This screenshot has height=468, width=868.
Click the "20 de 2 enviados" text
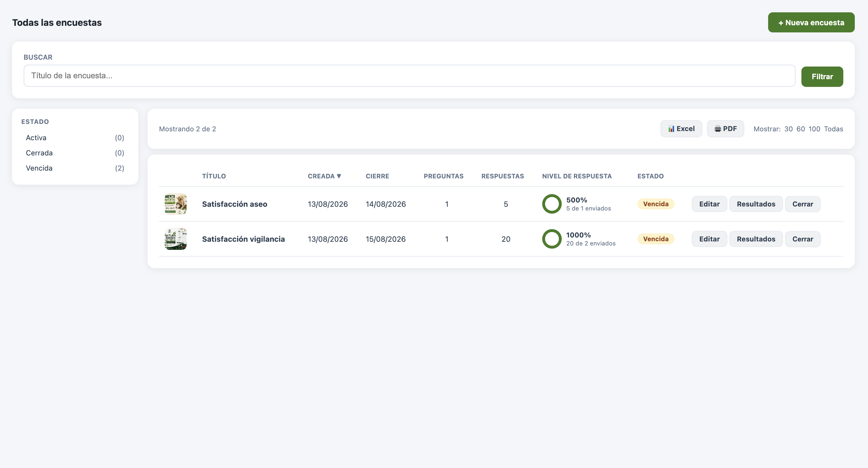[591, 243]
